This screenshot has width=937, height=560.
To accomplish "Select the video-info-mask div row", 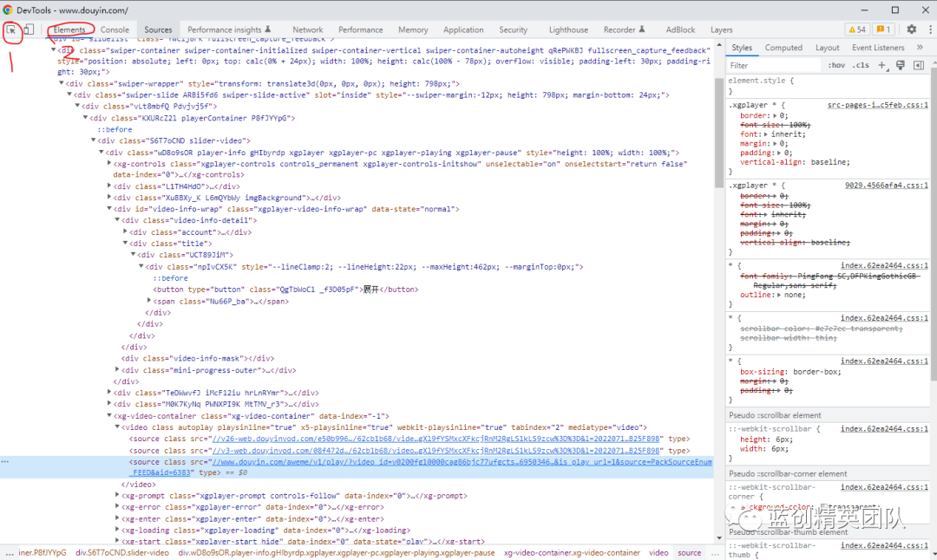I will coord(198,358).
